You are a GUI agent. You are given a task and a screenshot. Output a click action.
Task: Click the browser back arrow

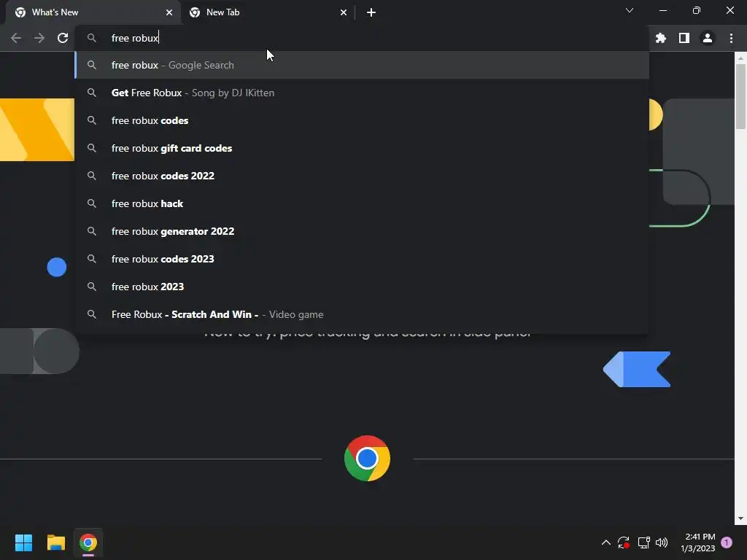[x=16, y=38]
